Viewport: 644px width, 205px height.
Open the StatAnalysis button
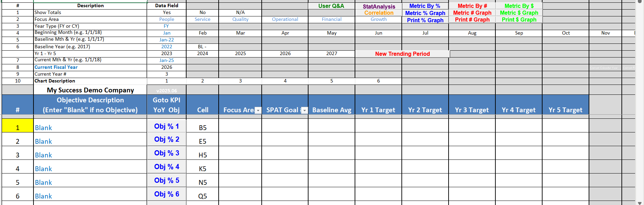click(x=379, y=6)
